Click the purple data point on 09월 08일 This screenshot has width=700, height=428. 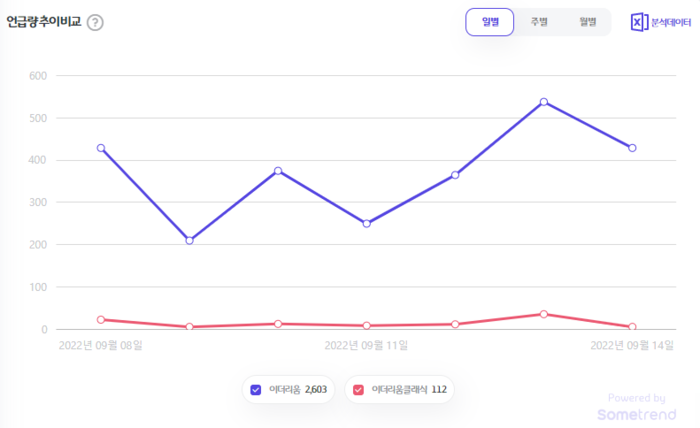click(101, 148)
